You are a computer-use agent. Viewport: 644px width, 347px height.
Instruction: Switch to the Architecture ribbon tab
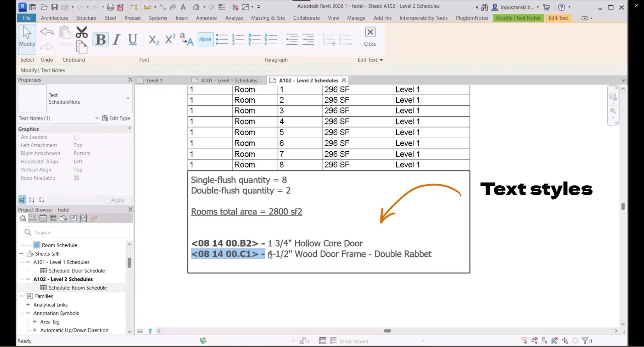[x=54, y=18]
